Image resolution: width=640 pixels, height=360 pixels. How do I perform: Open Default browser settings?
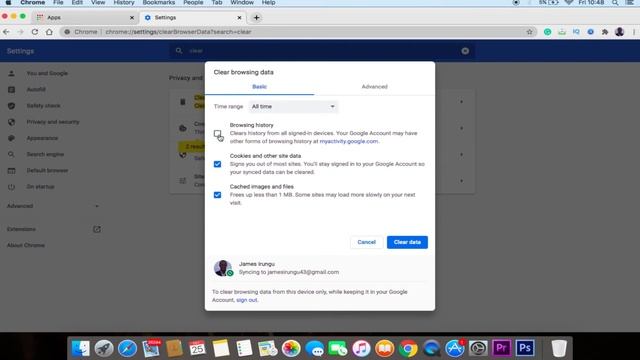47,170
